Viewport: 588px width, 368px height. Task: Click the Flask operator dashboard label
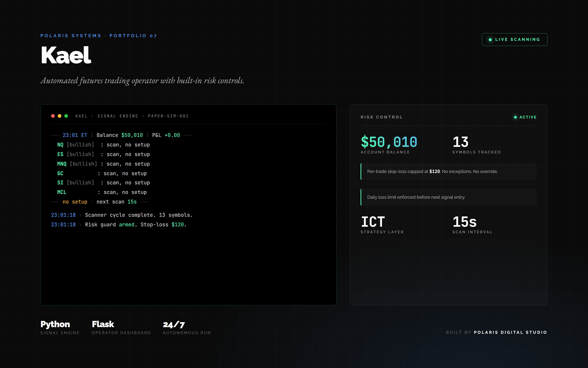click(121, 327)
